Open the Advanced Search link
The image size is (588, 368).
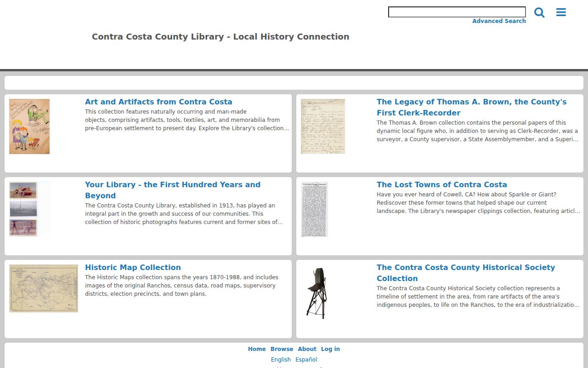tap(499, 21)
